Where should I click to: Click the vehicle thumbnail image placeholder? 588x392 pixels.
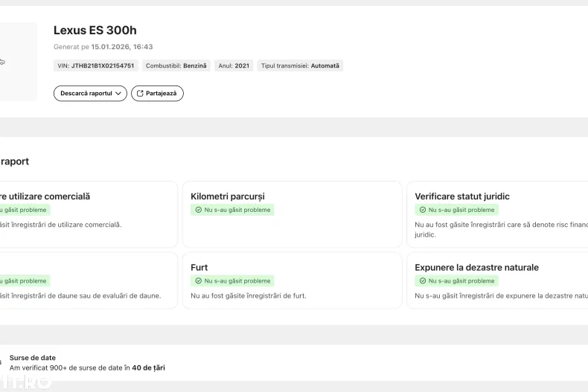point(15,62)
